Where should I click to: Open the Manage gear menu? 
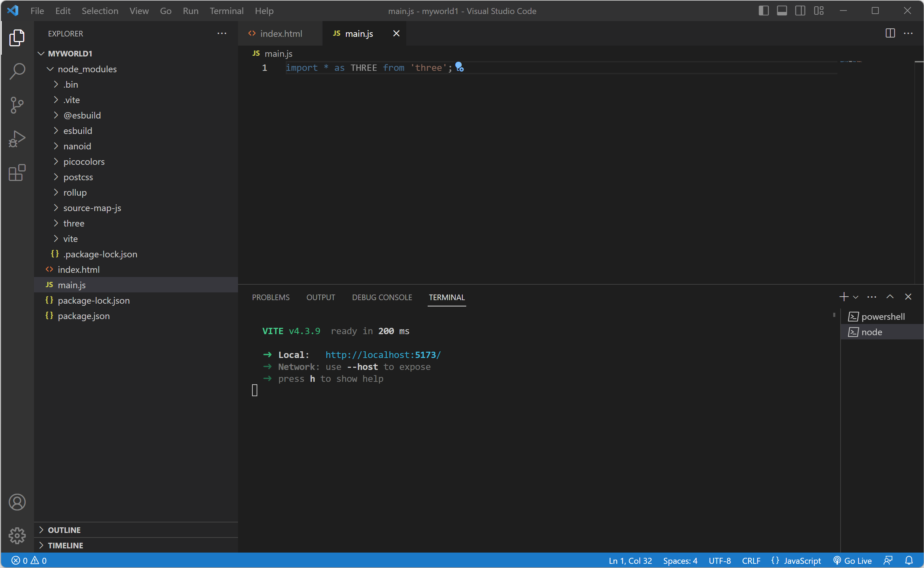(17, 535)
